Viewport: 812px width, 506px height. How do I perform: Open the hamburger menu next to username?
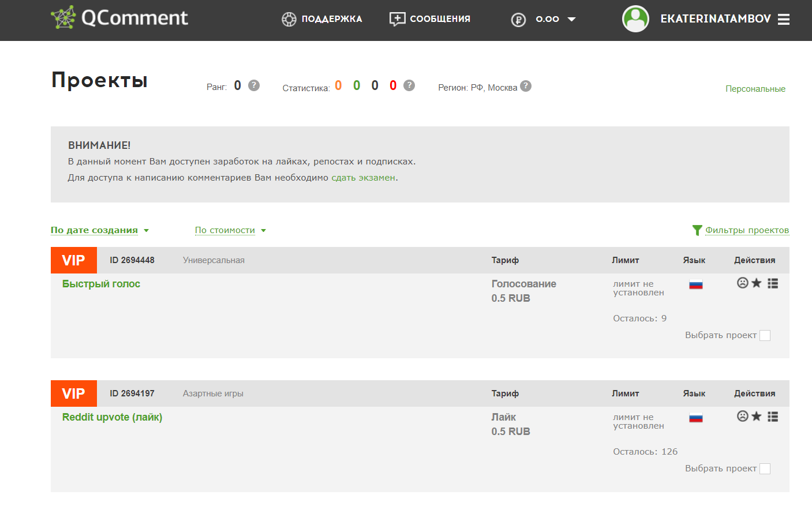click(x=783, y=20)
